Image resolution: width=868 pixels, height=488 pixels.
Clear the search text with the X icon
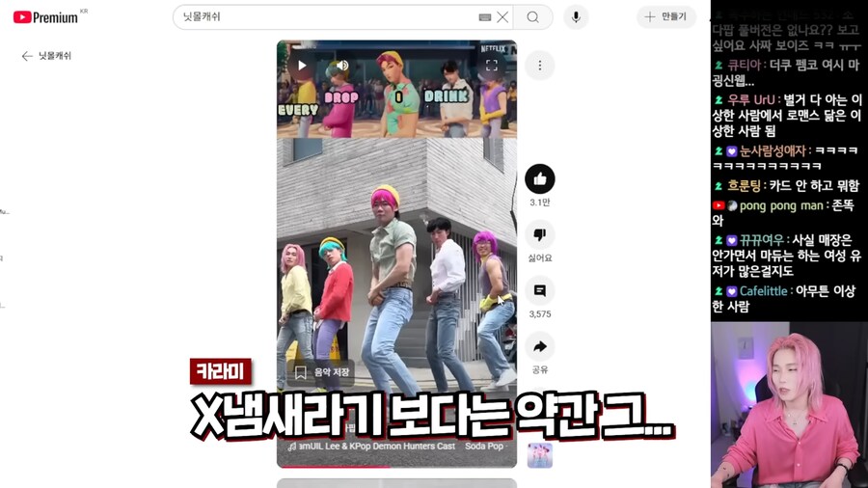(x=502, y=17)
